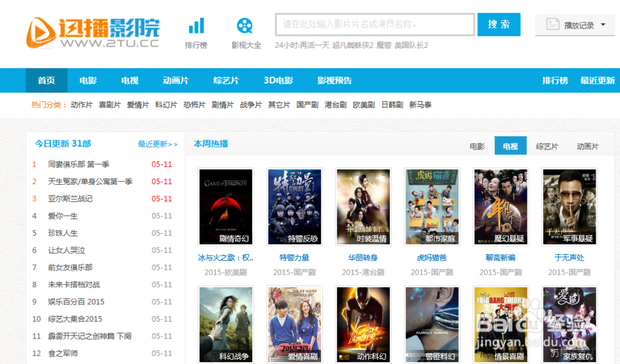This screenshot has width=620, height=364.
Task: Switch weekly hot list to 电视 tab
Action: (x=510, y=146)
